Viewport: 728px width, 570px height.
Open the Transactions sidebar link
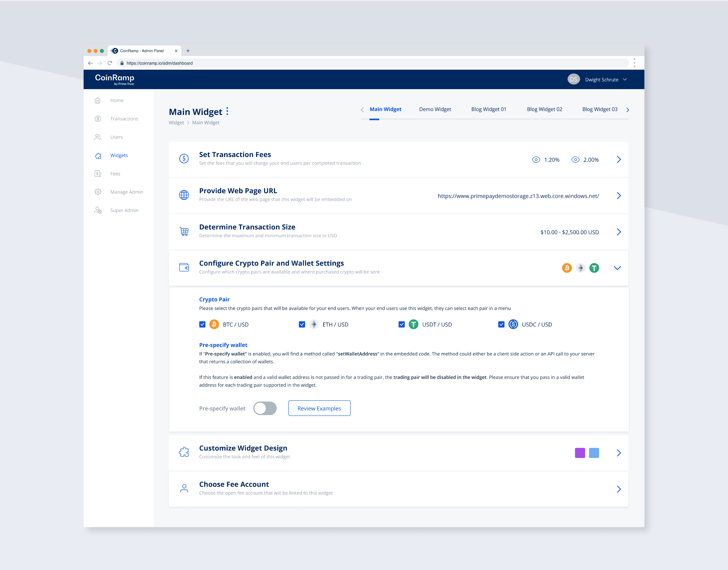click(124, 119)
